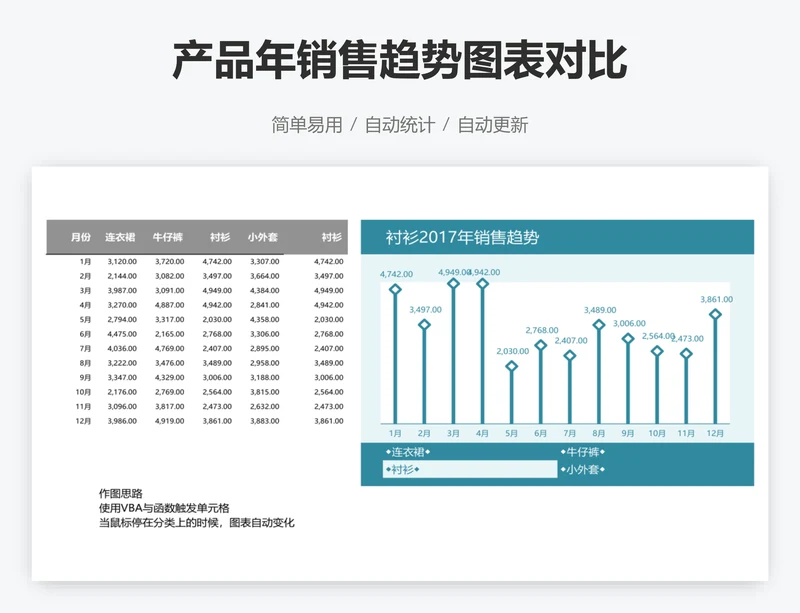Screen dimensions: 800x613
Task: Select cell 3,883.00 in 12月 row
Action: (x=264, y=422)
